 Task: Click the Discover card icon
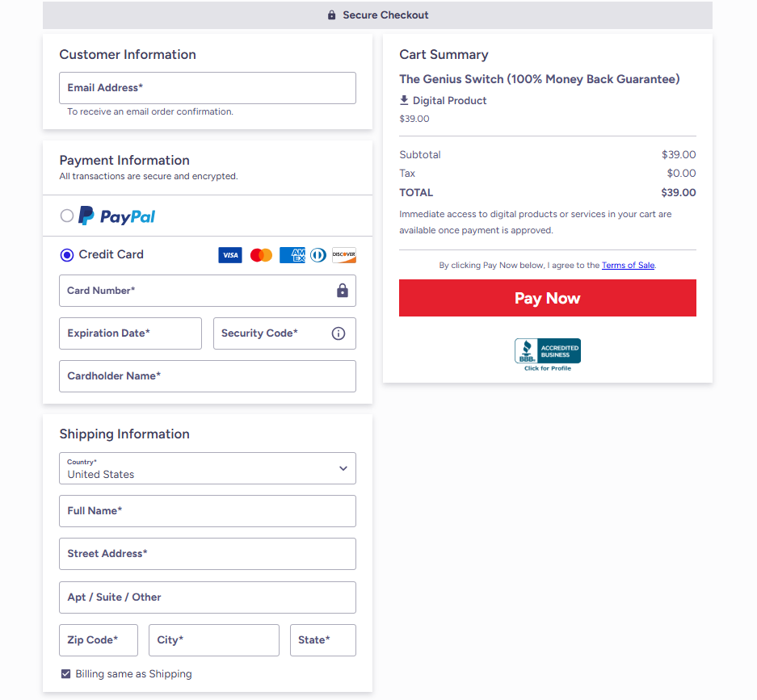tap(344, 255)
